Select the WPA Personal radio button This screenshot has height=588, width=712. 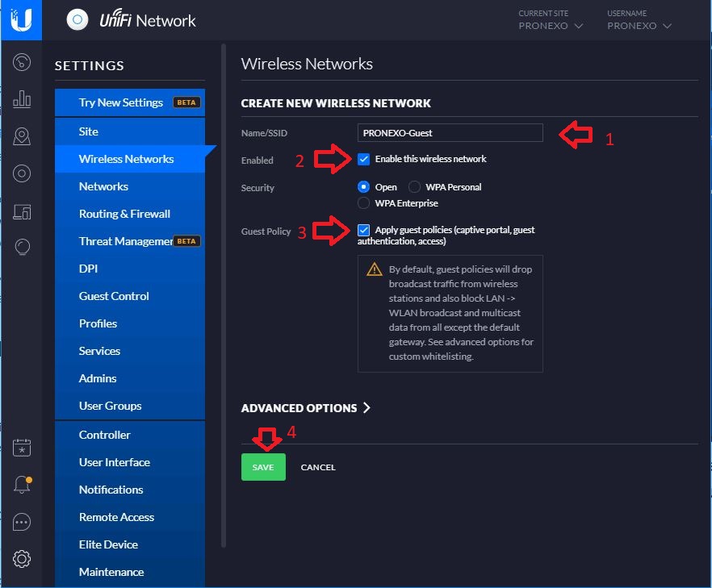pyautogui.click(x=414, y=187)
